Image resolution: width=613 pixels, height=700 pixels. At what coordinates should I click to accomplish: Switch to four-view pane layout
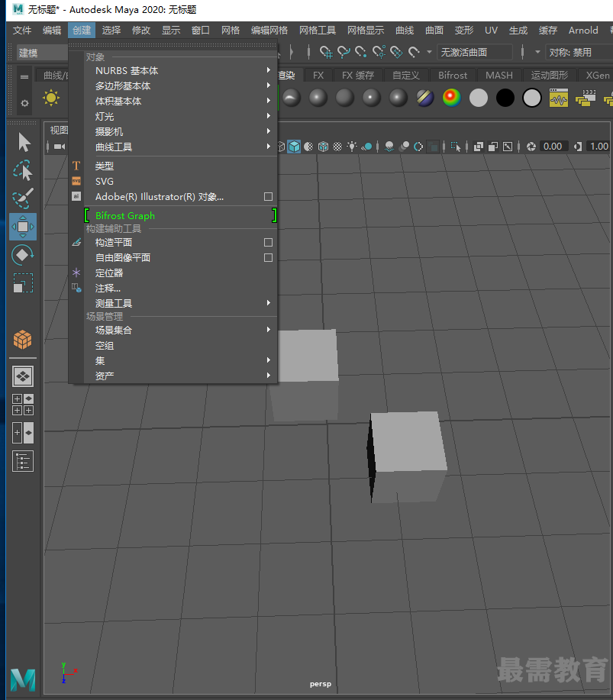tap(23, 405)
